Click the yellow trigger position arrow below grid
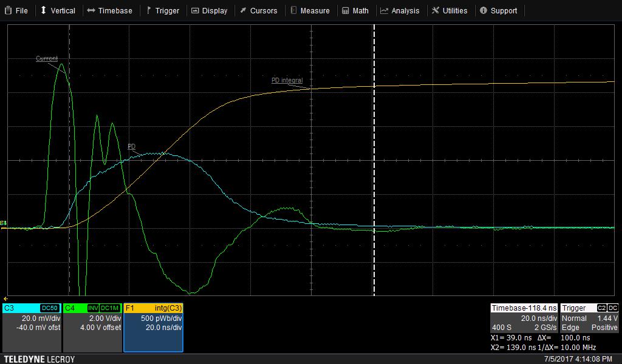This screenshot has width=622, height=364. (x=5, y=298)
